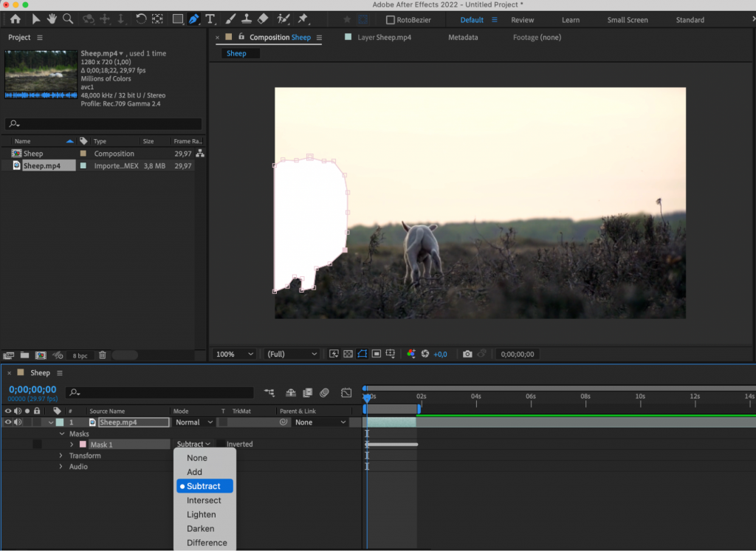
Task: Open the magnification level dropdown showing 100%
Action: [234, 354]
